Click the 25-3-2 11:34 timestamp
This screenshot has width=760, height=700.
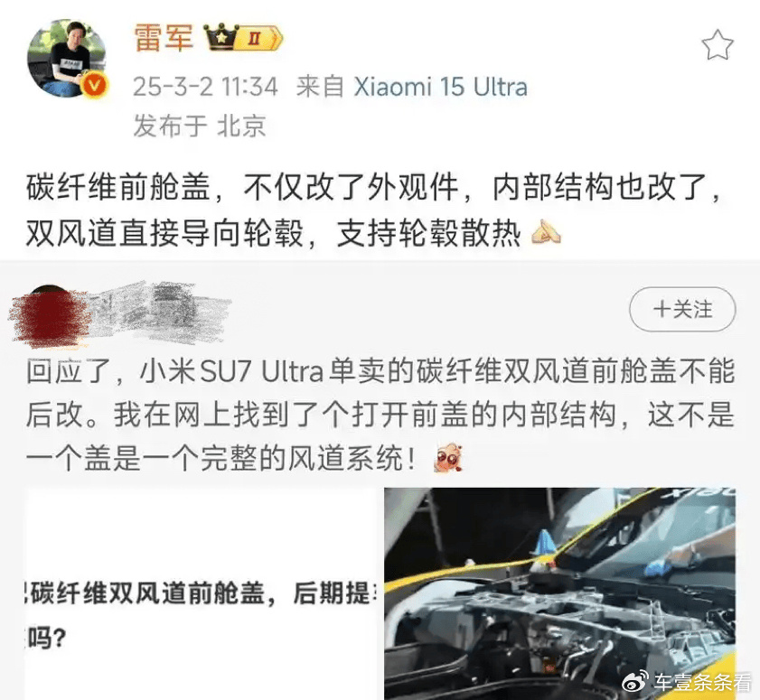pos(205,88)
